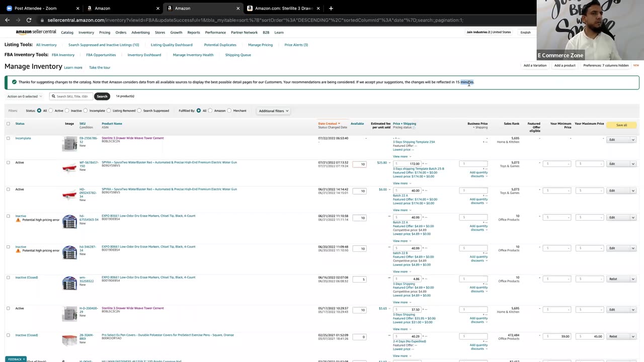This screenshot has height=362, width=644.
Task: Click the Date Created sort arrow
Action: click(339, 123)
